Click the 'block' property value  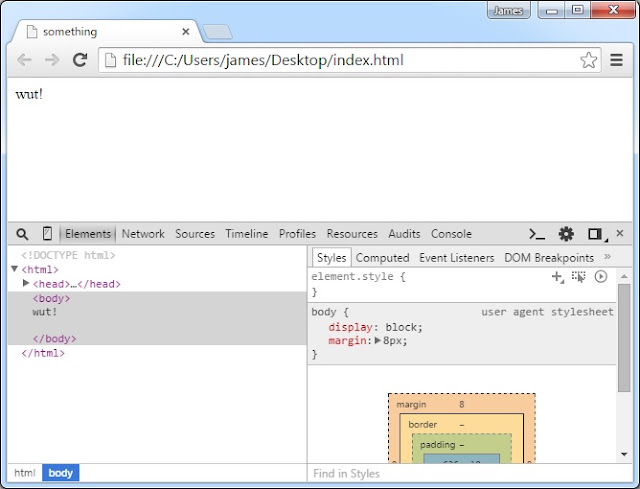(401, 327)
